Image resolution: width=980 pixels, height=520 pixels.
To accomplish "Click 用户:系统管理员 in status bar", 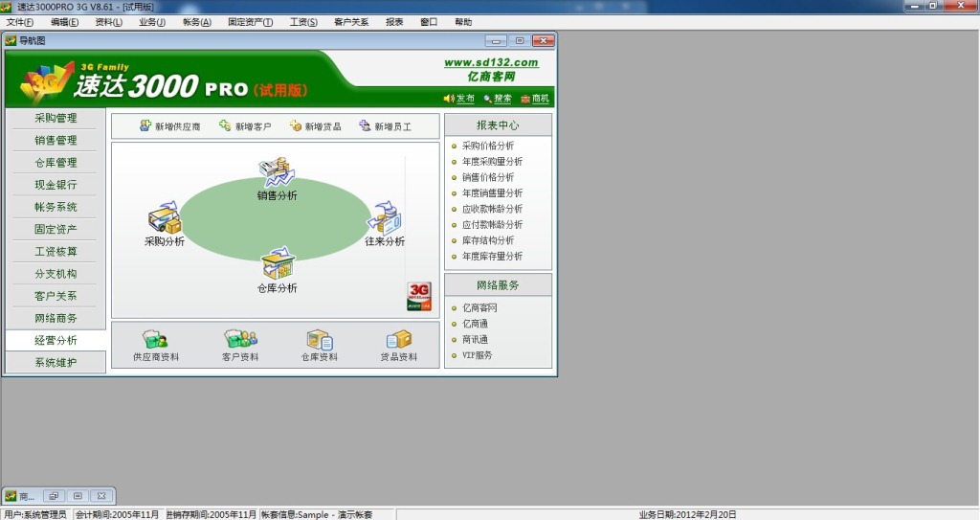I will (35, 514).
